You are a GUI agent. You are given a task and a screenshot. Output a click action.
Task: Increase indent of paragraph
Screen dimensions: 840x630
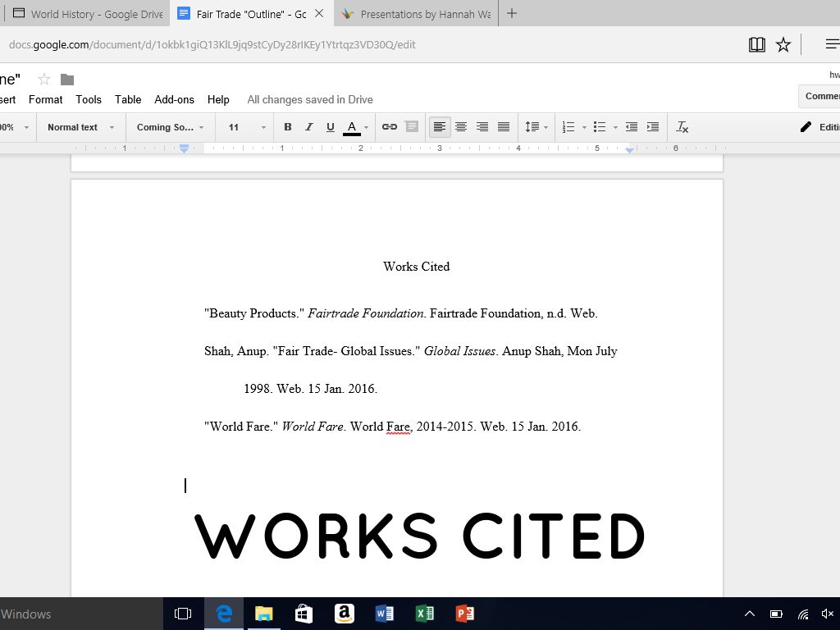(653, 127)
